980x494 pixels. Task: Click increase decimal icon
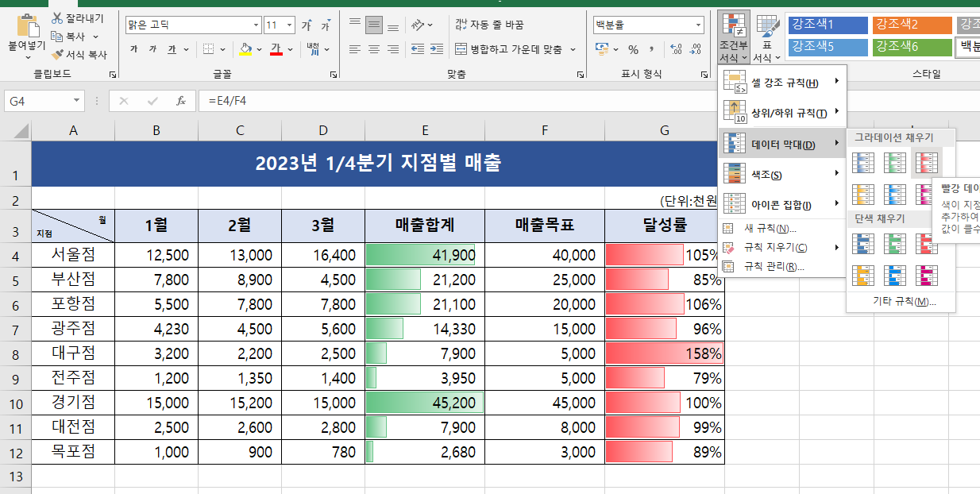[x=676, y=49]
